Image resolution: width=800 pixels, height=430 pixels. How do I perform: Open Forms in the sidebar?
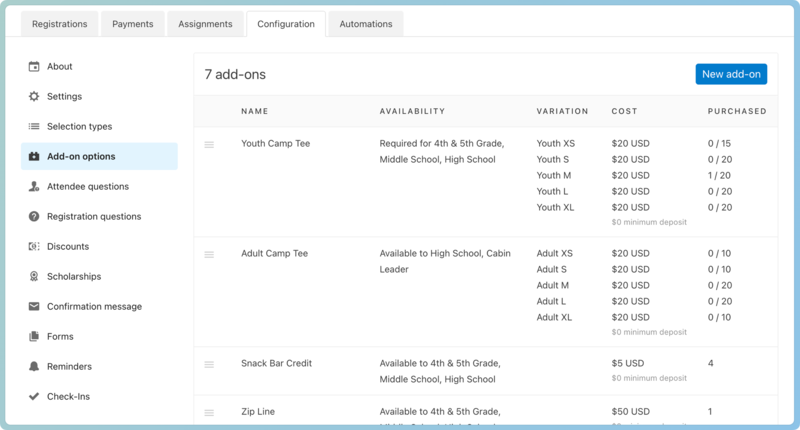click(60, 337)
